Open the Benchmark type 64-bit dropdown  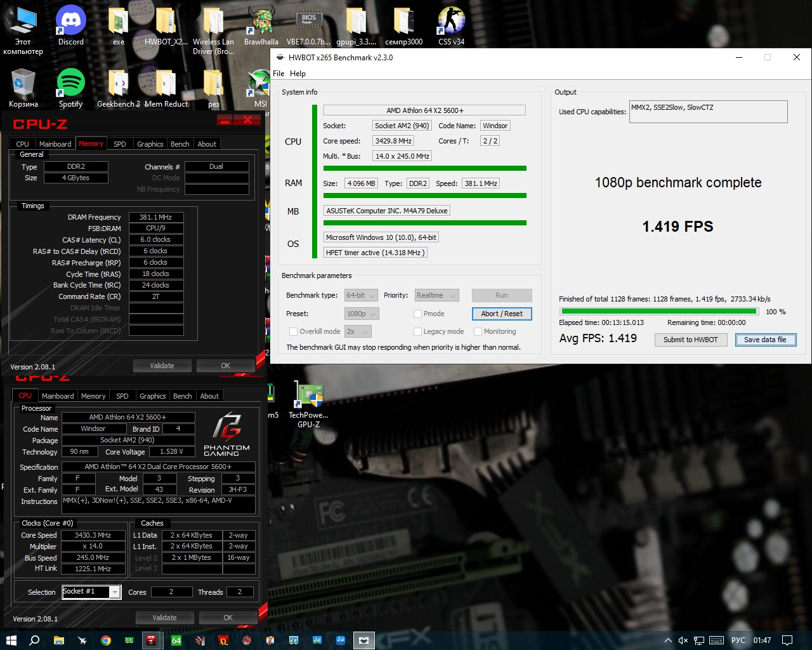click(x=361, y=295)
